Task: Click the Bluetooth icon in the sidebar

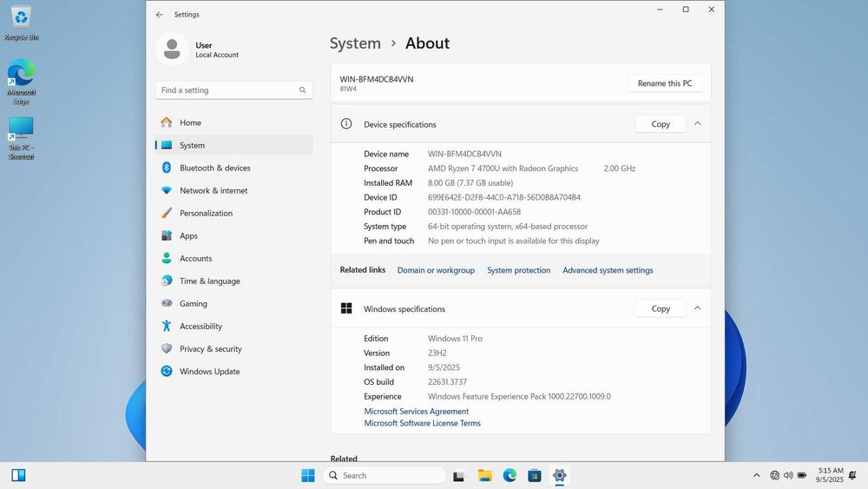Action: 166,168
